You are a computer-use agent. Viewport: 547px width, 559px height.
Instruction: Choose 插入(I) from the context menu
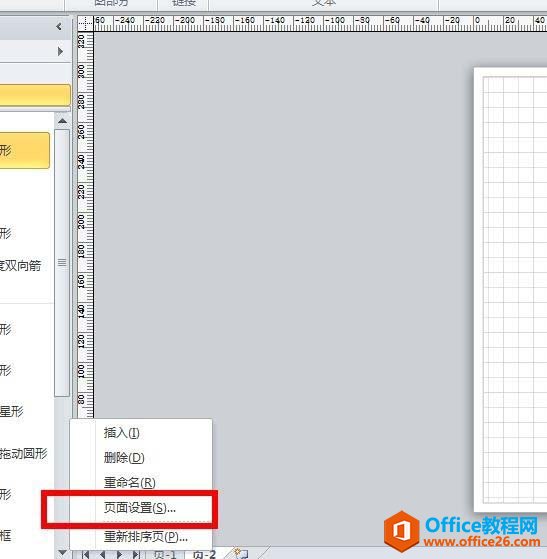122,433
